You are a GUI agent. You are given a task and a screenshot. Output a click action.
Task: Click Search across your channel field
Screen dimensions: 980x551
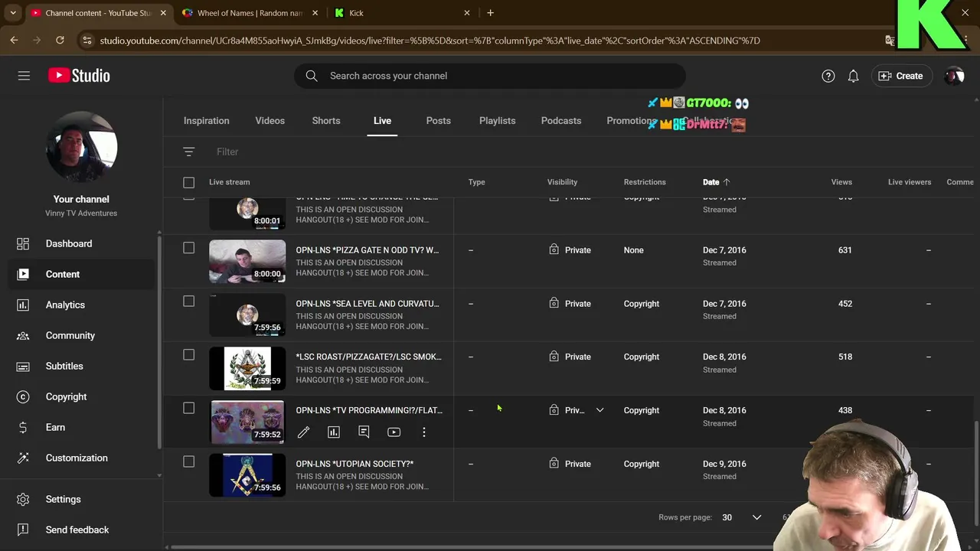click(490, 76)
